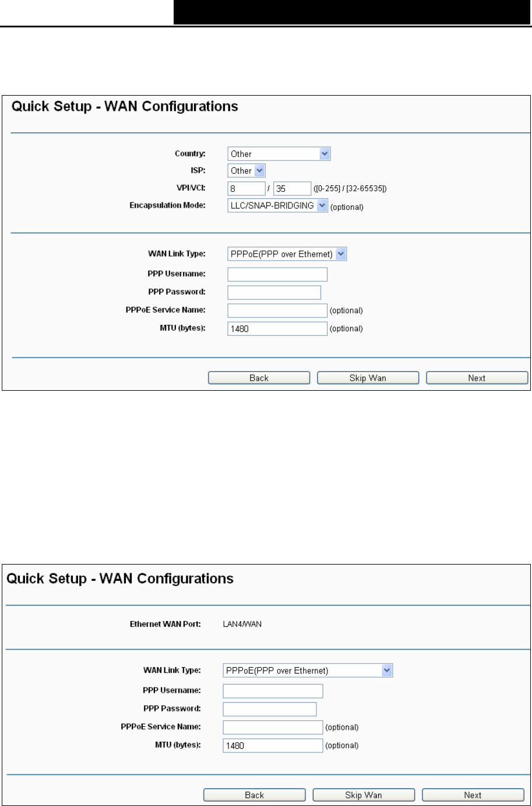
Task: Click Skip Wan button in upper panel
Action: [x=368, y=378]
